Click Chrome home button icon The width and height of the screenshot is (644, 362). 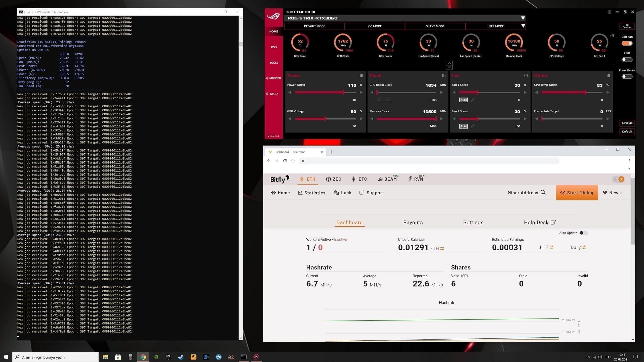point(293,161)
